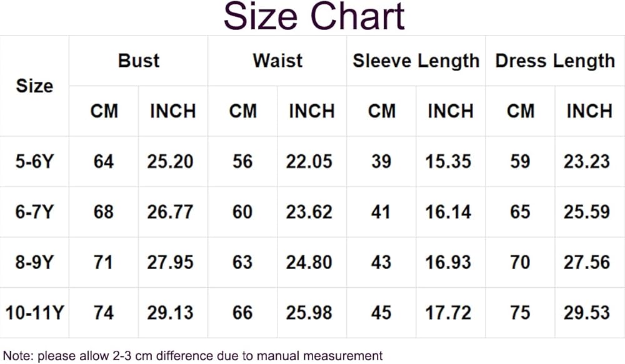The image size is (625, 364).
Task: Click the 27.95 inch bust value
Action: point(170,262)
